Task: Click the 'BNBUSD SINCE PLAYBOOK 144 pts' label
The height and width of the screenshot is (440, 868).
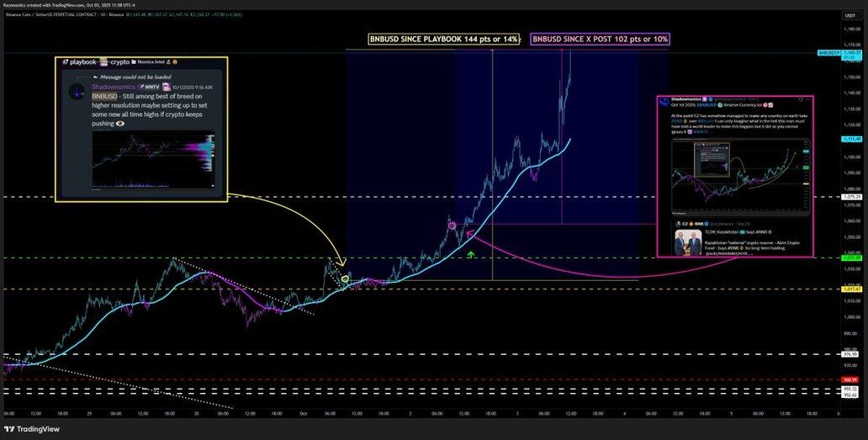Action: pyautogui.click(x=444, y=39)
